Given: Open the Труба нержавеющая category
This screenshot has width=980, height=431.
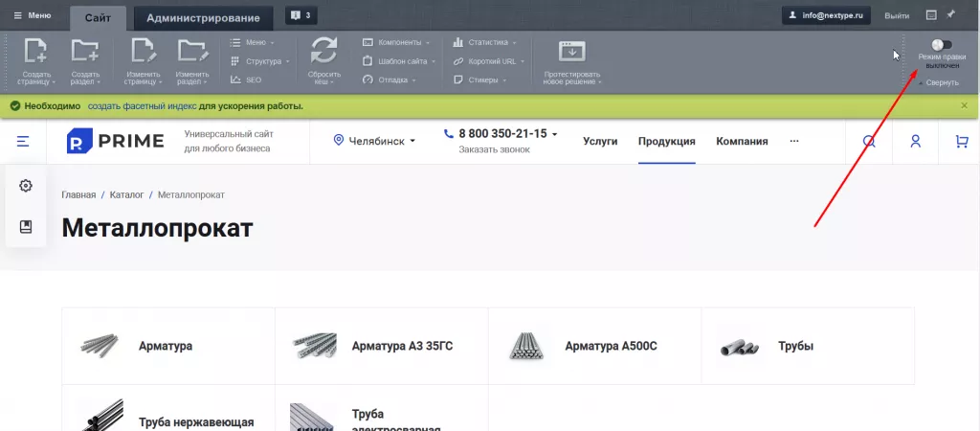Looking at the screenshot, I should pos(168,408).
